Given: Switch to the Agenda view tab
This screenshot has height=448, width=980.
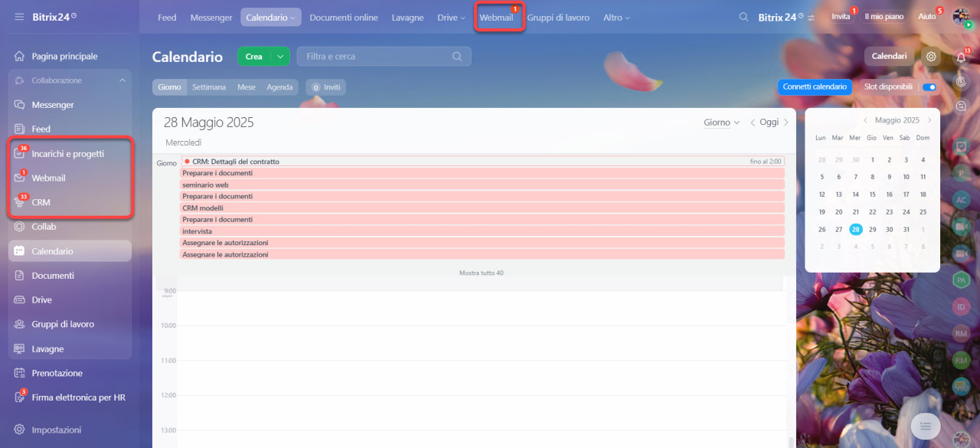Looking at the screenshot, I should click(279, 87).
